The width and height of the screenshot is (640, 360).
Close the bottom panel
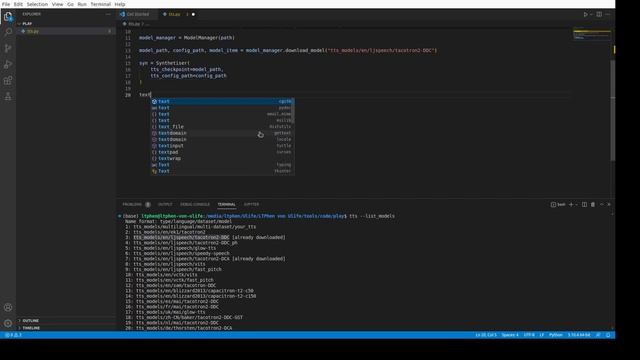pos(609,204)
